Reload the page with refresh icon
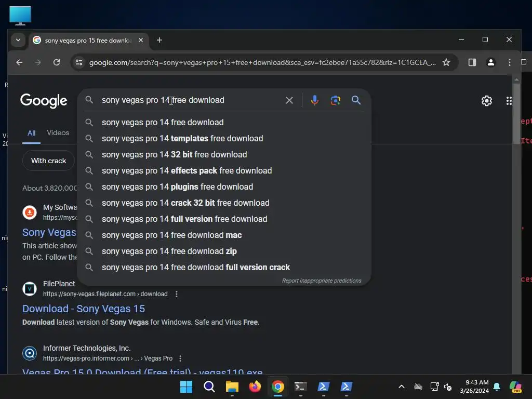532x399 pixels. 57,62
